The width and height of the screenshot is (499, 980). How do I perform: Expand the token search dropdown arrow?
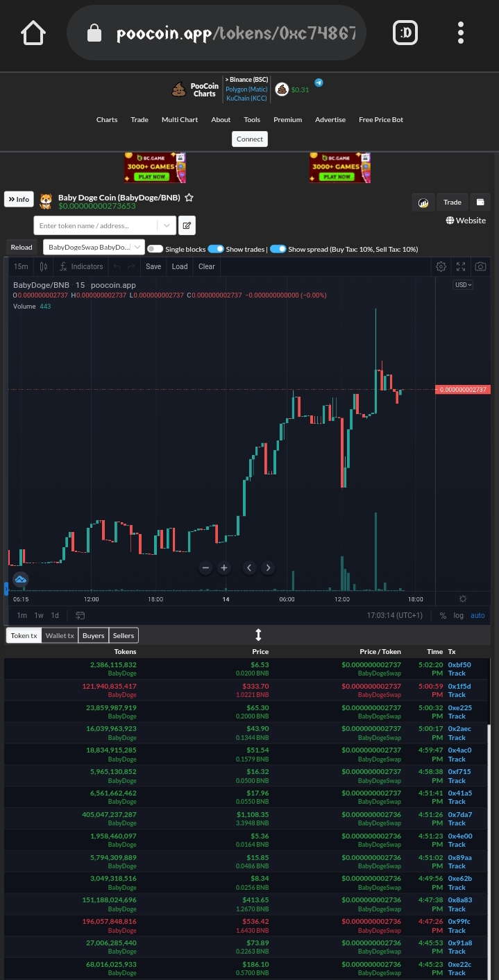(x=166, y=225)
